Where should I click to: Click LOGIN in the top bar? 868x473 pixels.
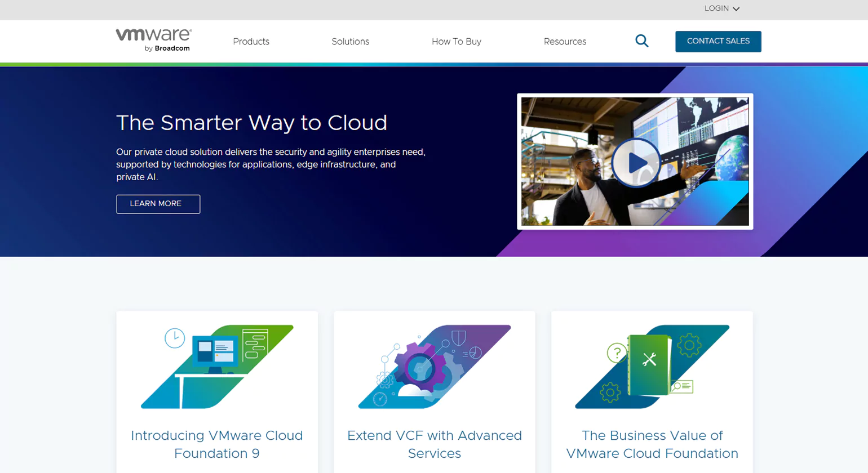(x=716, y=8)
